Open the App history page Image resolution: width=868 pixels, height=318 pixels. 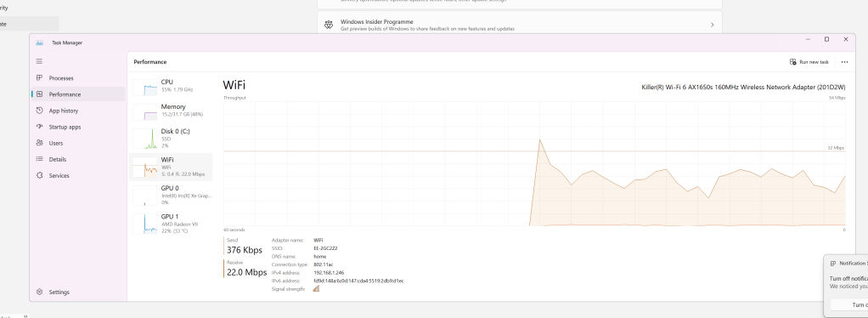78,111
